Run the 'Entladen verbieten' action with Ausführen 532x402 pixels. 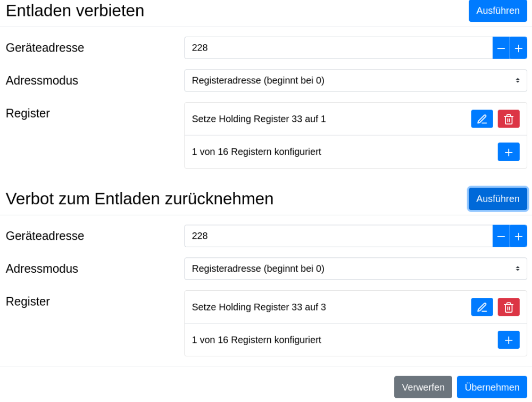pos(497,11)
